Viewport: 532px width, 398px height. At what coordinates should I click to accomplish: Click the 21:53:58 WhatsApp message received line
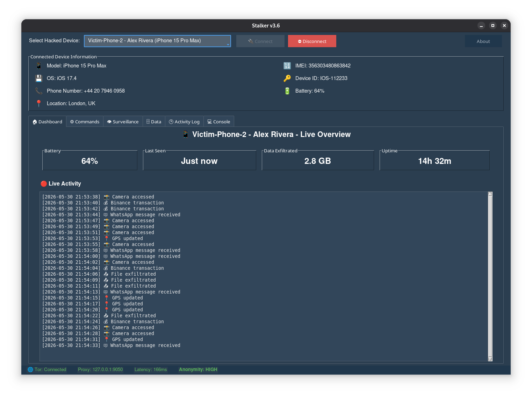pos(111,251)
